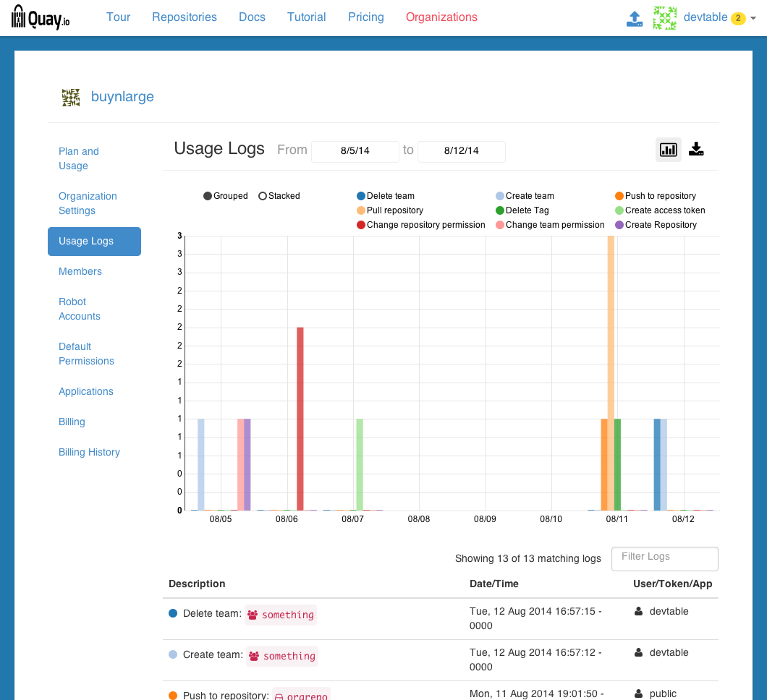Screen dimensions: 767x700
Task: Click the user icon beside public
Action: click(638, 693)
